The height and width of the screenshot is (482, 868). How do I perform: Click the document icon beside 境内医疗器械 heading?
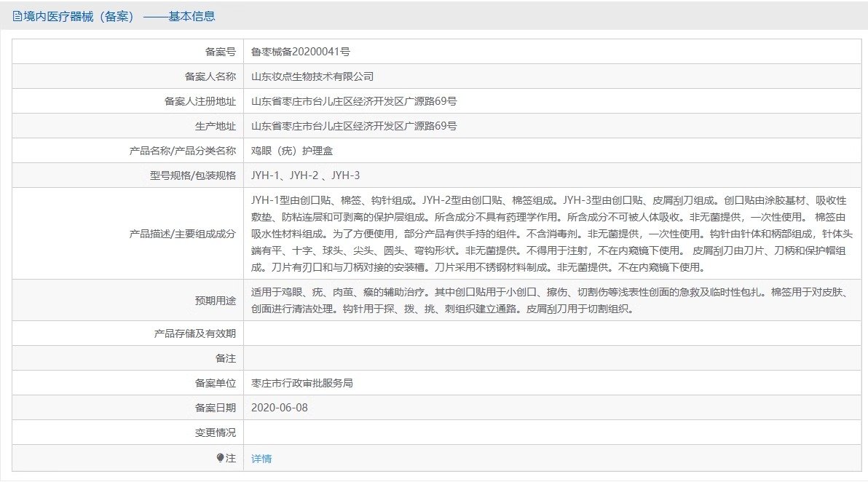click(17, 17)
